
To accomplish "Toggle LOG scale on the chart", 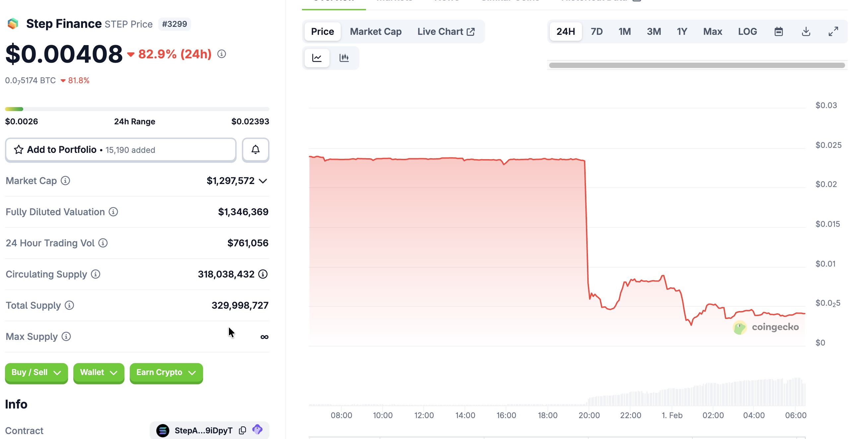I will 747,31.
